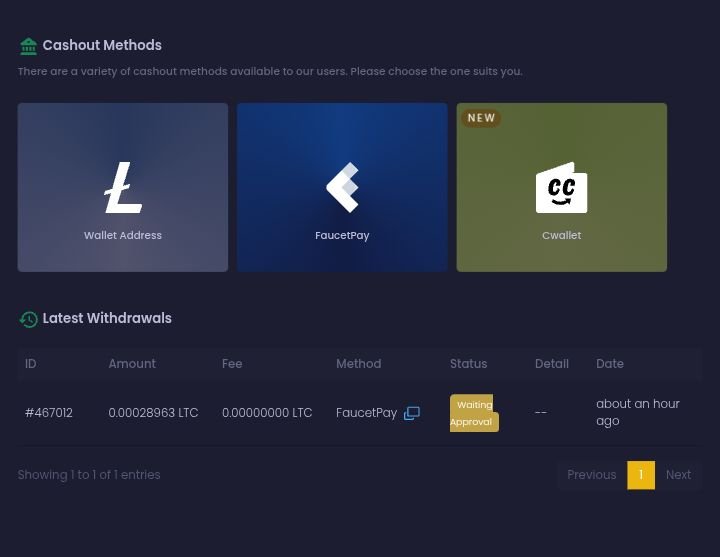This screenshot has width=720, height=557.
Task: Pick the Cwallet cashout card
Action: 562,187
